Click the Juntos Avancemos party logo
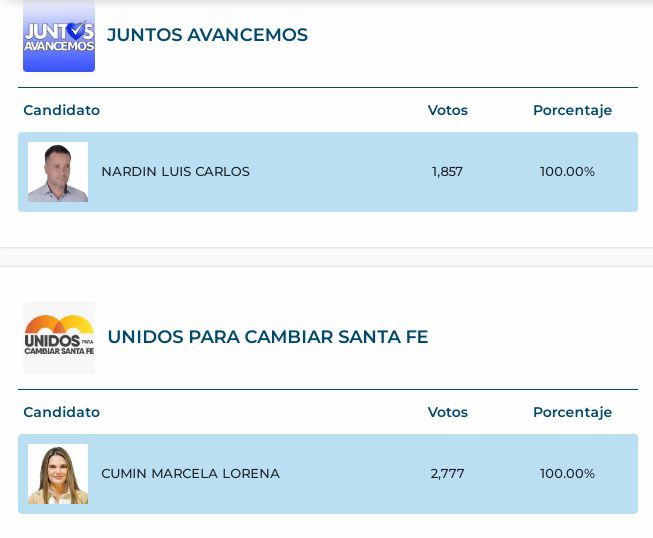 (x=59, y=36)
